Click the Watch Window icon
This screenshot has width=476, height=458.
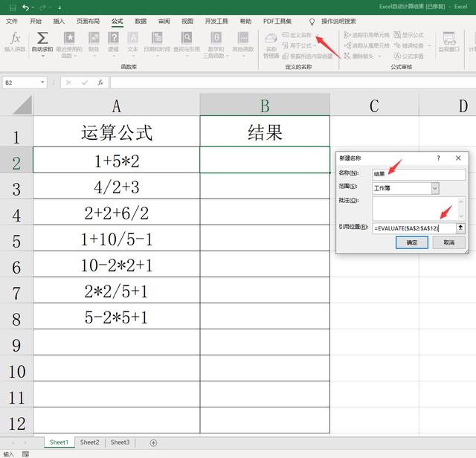pyautogui.click(x=449, y=38)
